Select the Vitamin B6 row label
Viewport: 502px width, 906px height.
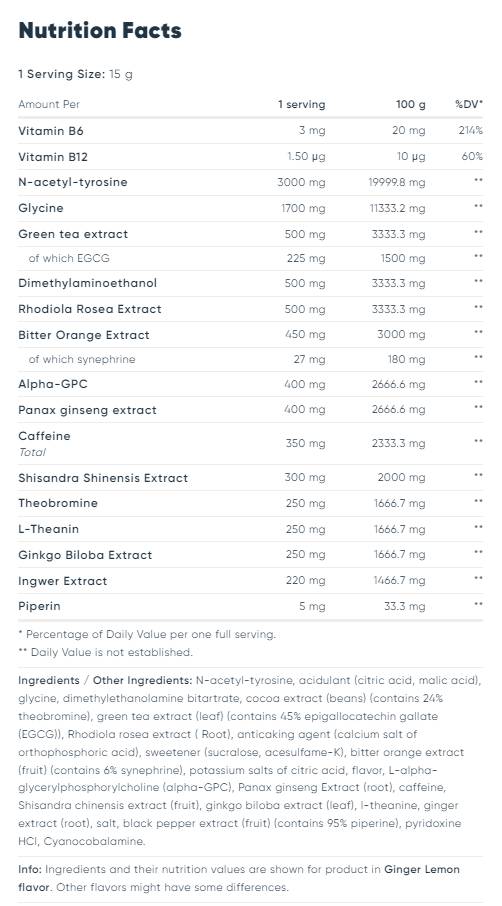pos(51,131)
